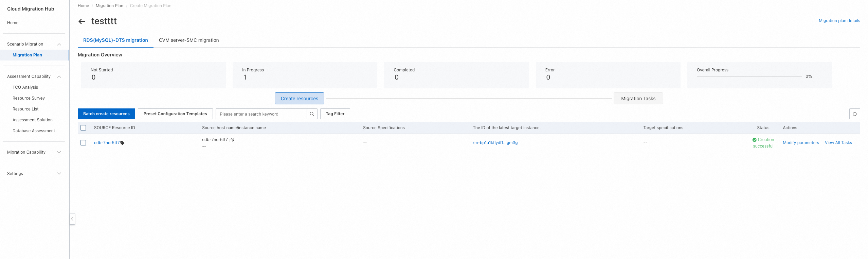Click the refresh table icon
The width and height of the screenshot is (868, 259).
854,114
